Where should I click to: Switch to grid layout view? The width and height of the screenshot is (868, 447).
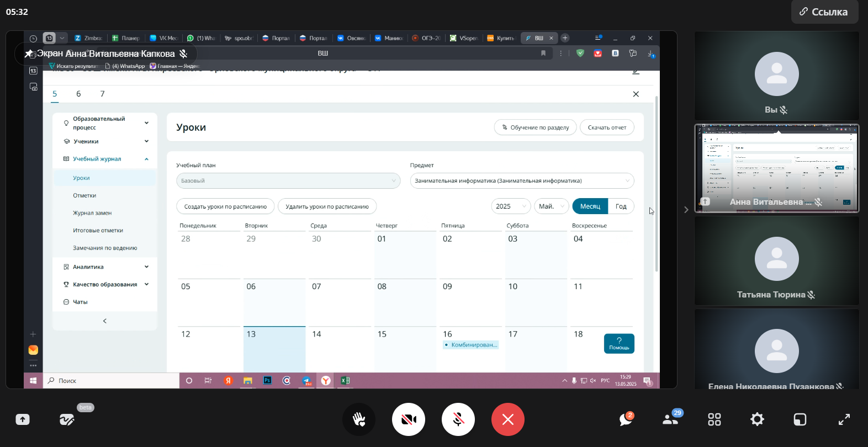click(x=714, y=419)
